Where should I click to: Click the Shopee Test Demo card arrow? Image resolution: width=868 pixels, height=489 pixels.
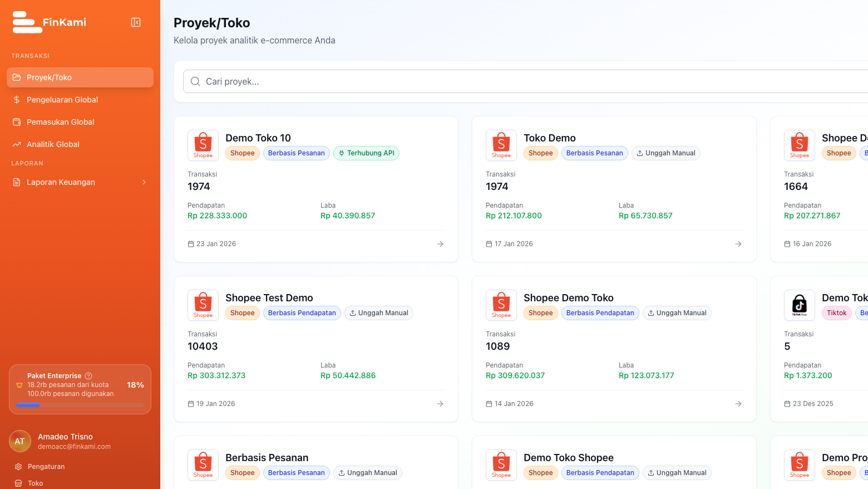(440, 404)
